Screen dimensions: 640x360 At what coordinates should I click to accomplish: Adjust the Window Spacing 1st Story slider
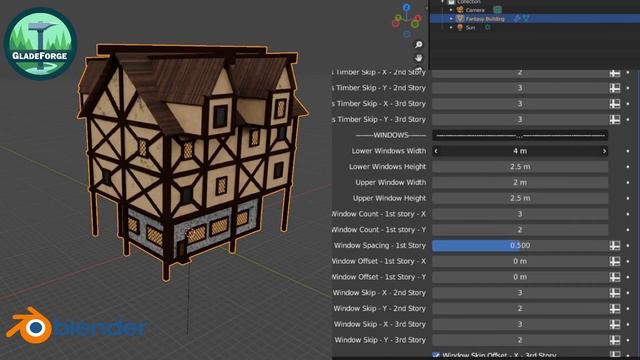(x=520, y=245)
